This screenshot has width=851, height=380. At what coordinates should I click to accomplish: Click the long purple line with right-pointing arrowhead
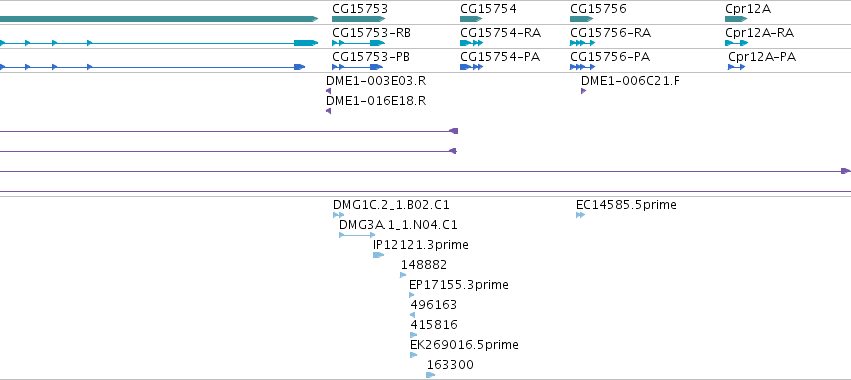point(426,171)
